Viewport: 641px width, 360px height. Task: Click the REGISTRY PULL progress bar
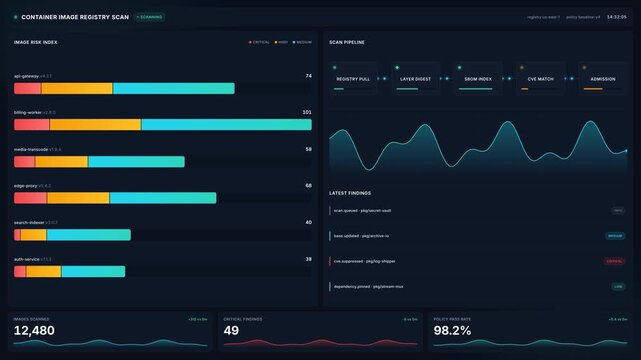[x=353, y=89]
